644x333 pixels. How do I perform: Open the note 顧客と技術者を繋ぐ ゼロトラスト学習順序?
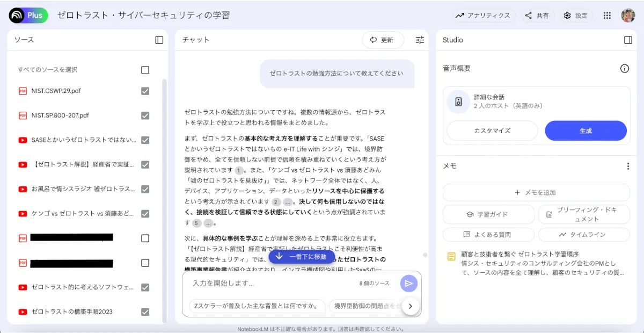pyautogui.click(x=537, y=263)
